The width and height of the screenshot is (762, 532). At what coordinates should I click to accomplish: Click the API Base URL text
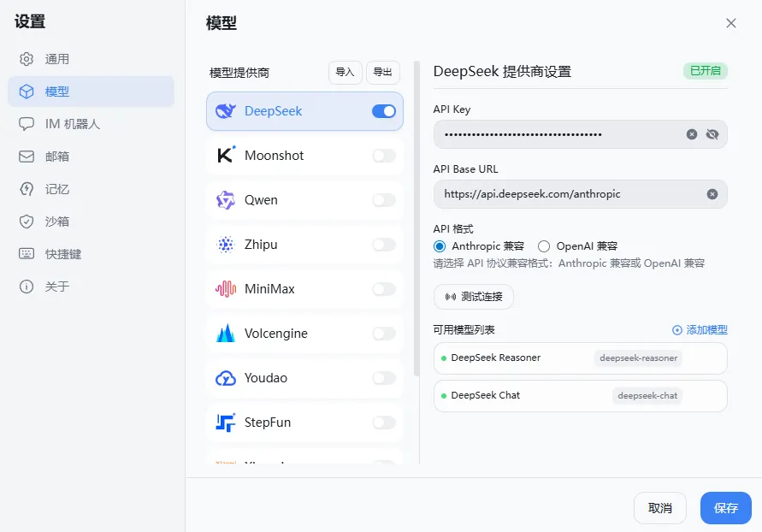point(532,194)
